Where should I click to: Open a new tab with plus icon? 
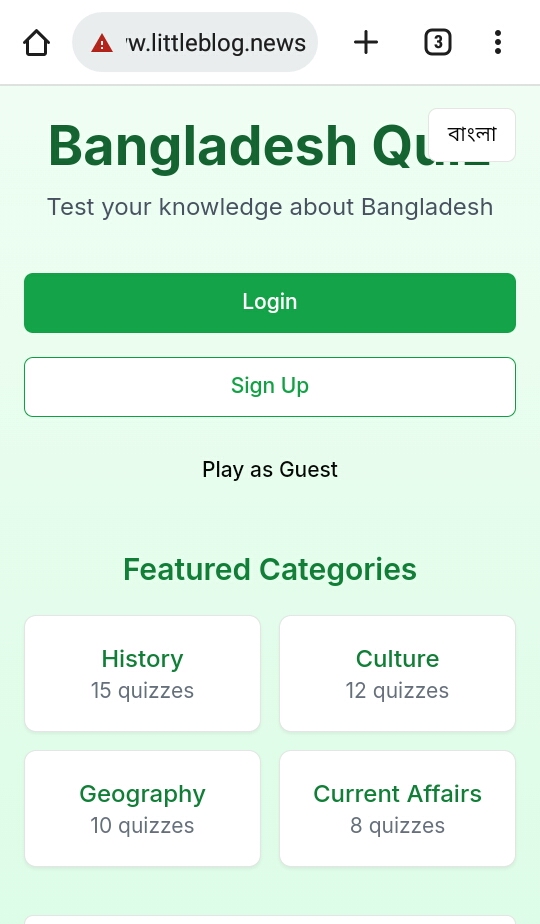pos(366,42)
